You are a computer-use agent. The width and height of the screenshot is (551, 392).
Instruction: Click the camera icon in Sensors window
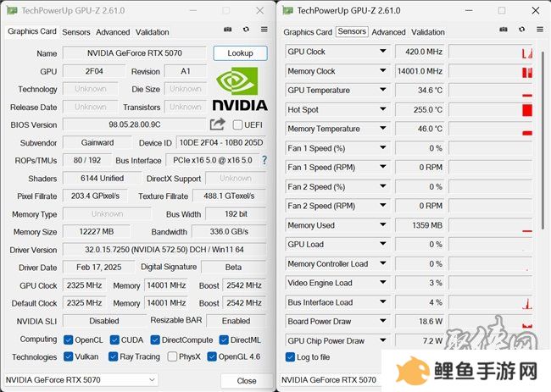coord(504,30)
